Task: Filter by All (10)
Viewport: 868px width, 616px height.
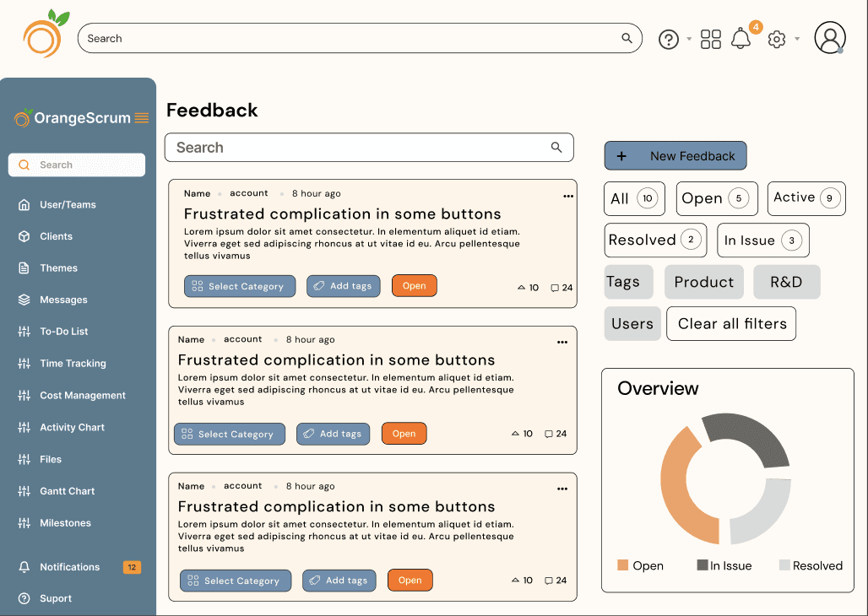Action: point(634,198)
